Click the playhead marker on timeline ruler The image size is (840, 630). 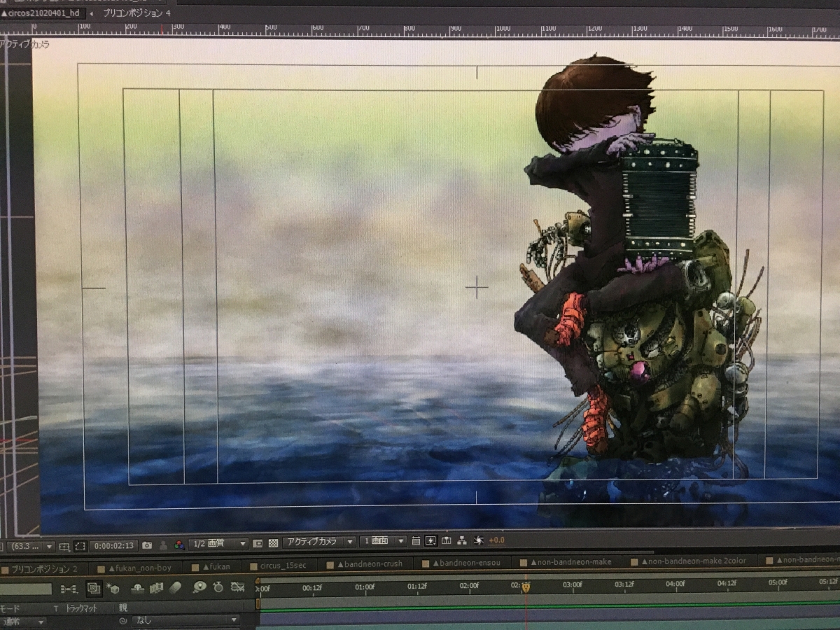coord(525,587)
